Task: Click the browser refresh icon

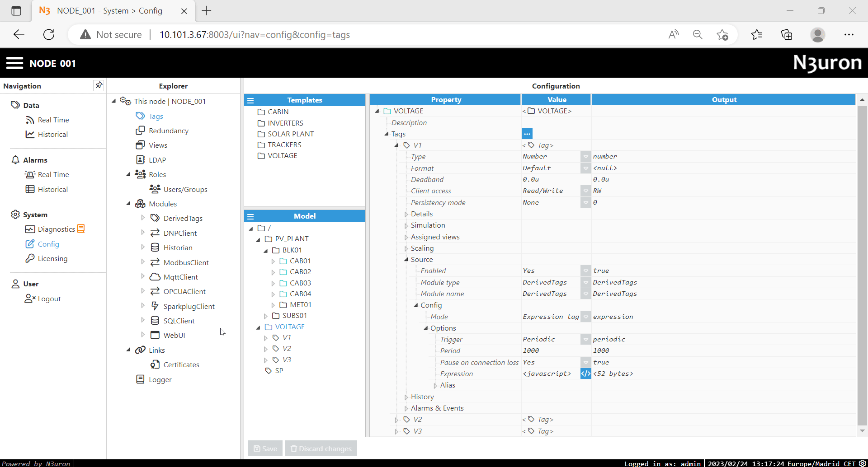Action: click(49, 34)
